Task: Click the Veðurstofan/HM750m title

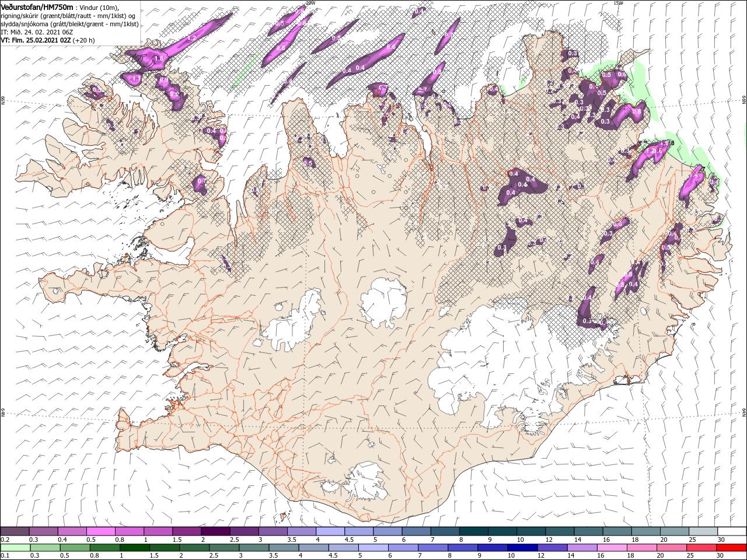Action: [37, 6]
